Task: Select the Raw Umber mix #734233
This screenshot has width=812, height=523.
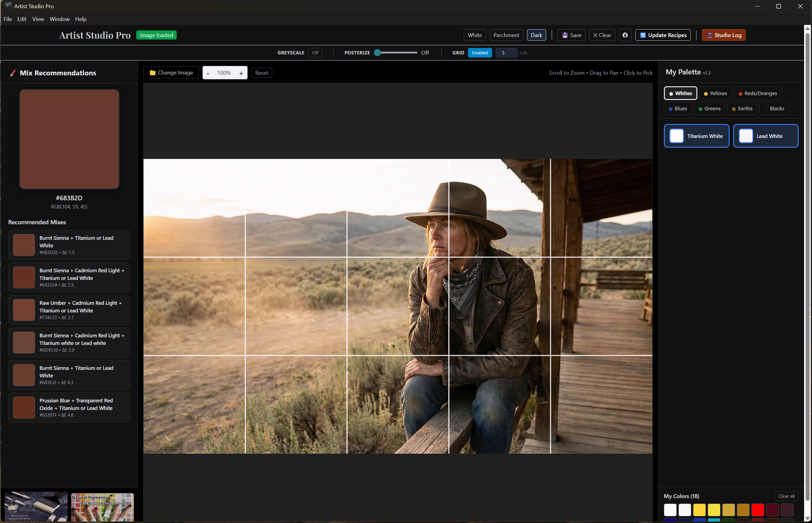Action: pyautogui.click(x=69, y=310)
